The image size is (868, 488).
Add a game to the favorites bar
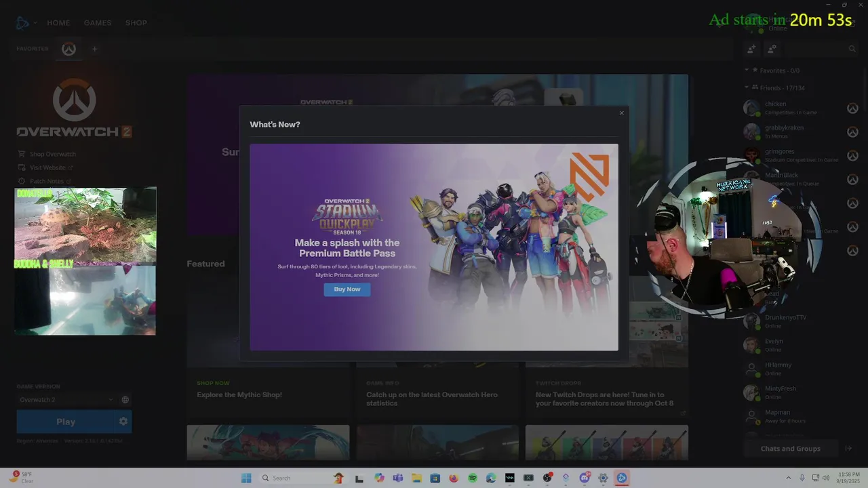(95, 49)
